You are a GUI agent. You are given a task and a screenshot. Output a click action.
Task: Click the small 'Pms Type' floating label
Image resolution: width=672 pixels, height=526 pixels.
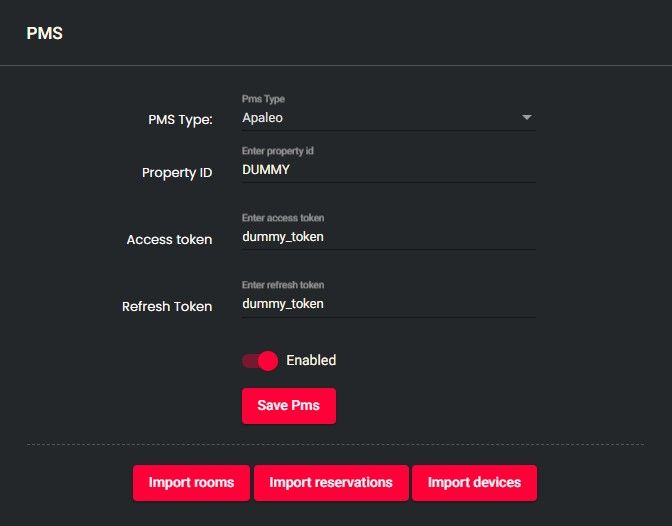point(263,99)
